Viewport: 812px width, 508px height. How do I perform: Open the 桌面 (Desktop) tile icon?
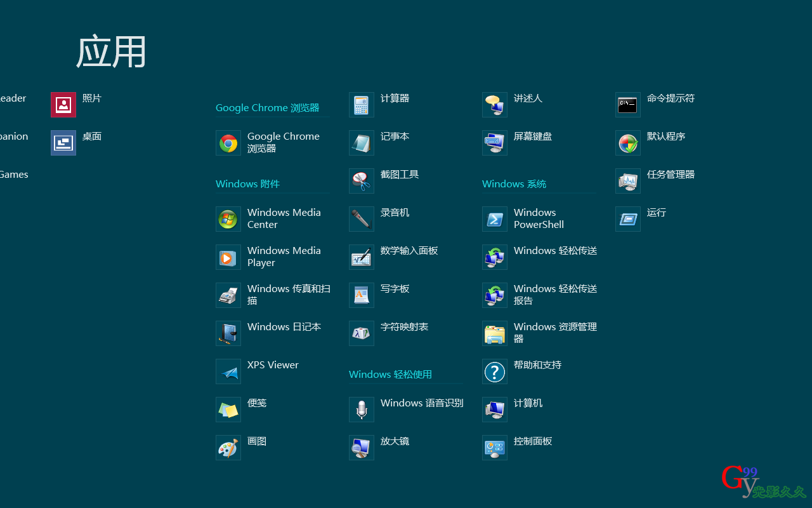[x=63, y=143]
